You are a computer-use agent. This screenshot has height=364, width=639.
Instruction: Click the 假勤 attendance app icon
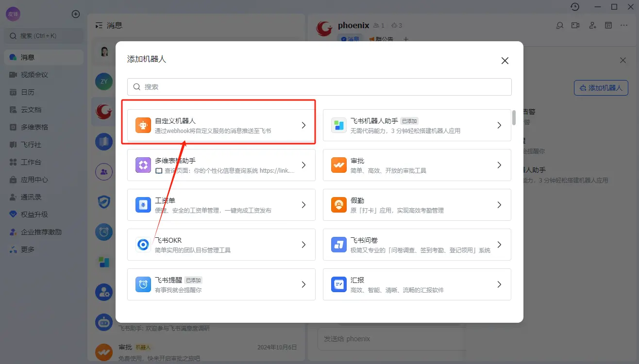339,205
